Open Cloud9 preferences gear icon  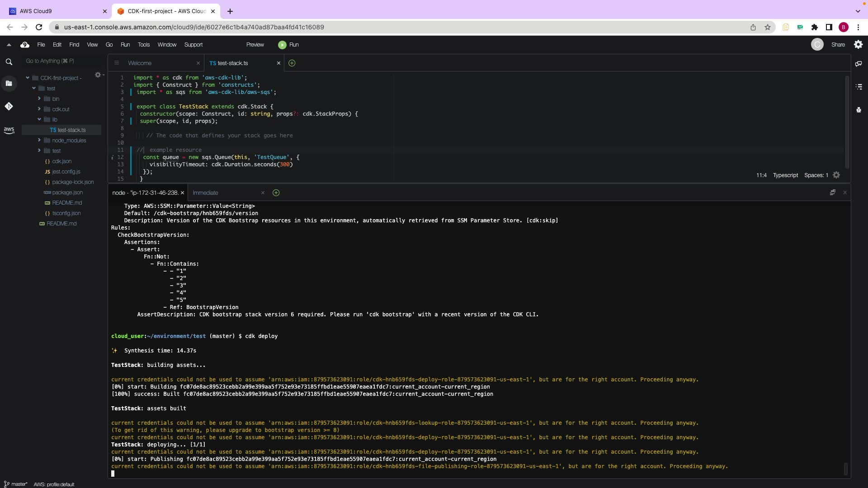858,44
